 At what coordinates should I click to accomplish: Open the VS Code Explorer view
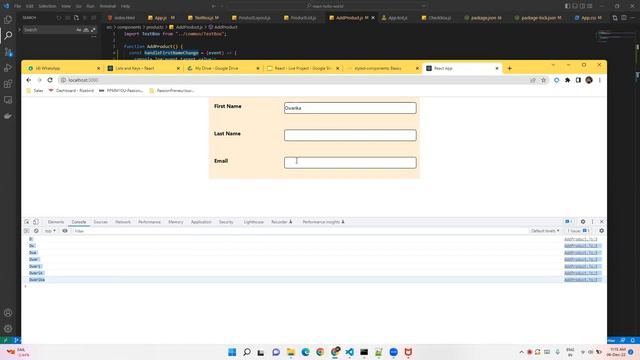8,19
